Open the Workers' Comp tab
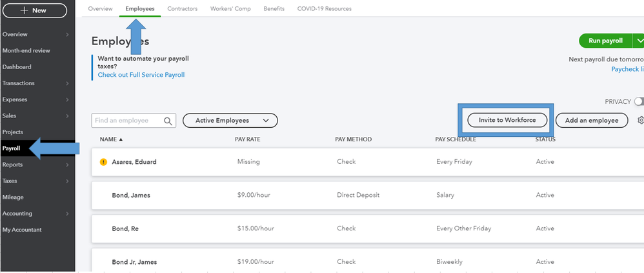Screen dimensions: 644x273 (230, 9)
